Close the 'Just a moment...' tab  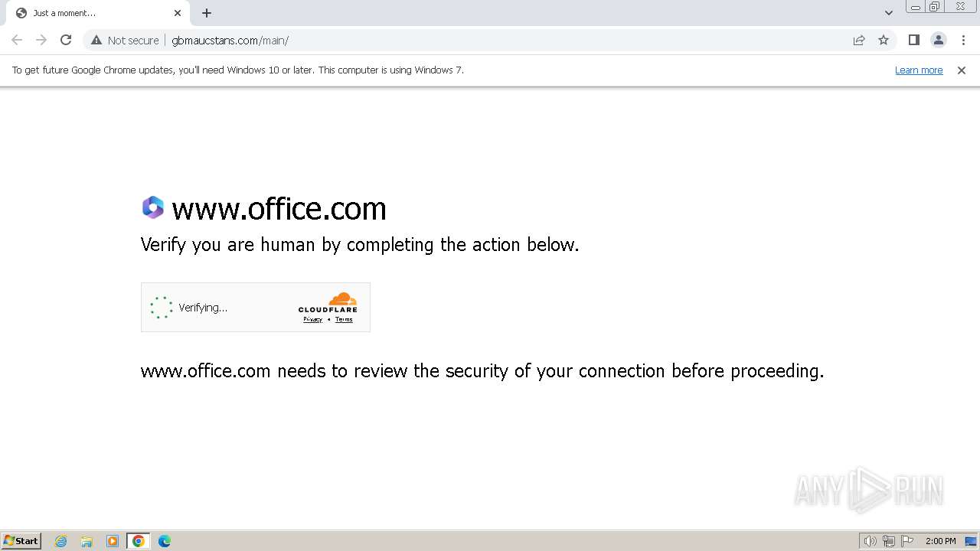pos(178,13)
